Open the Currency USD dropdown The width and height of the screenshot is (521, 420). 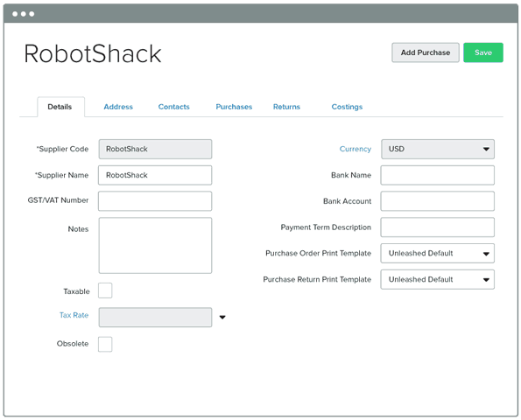point(438,149)
